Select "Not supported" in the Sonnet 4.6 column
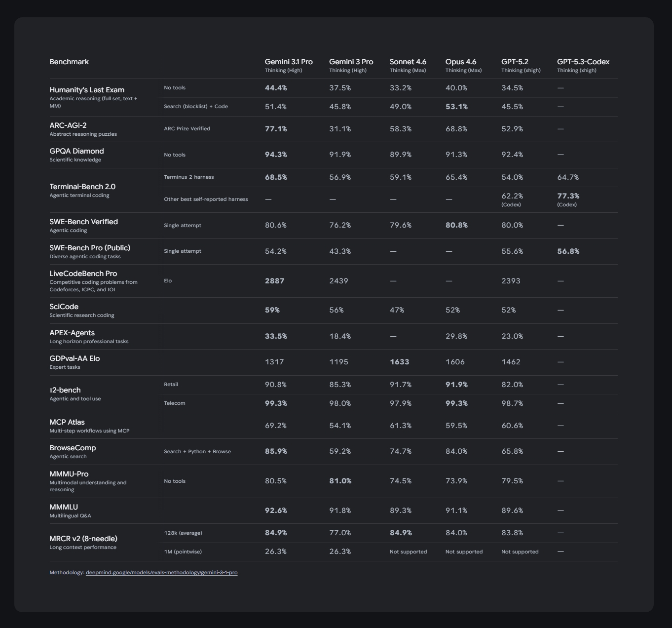 [408, 552]
